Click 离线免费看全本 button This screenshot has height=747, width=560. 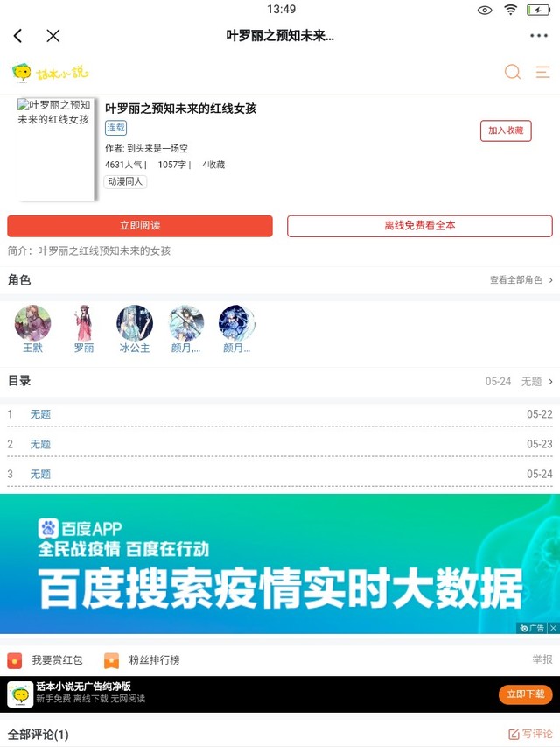[419, 226]
